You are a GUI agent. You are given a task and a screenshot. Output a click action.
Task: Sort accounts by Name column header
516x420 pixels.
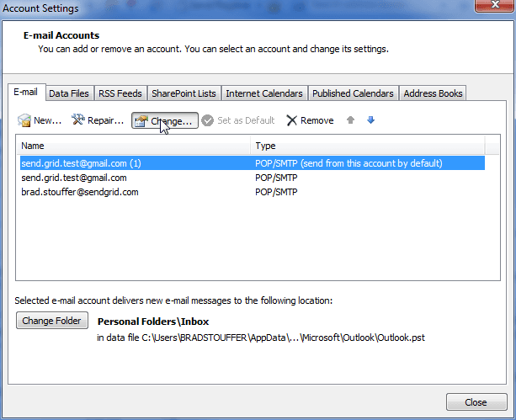click(133, 146)
